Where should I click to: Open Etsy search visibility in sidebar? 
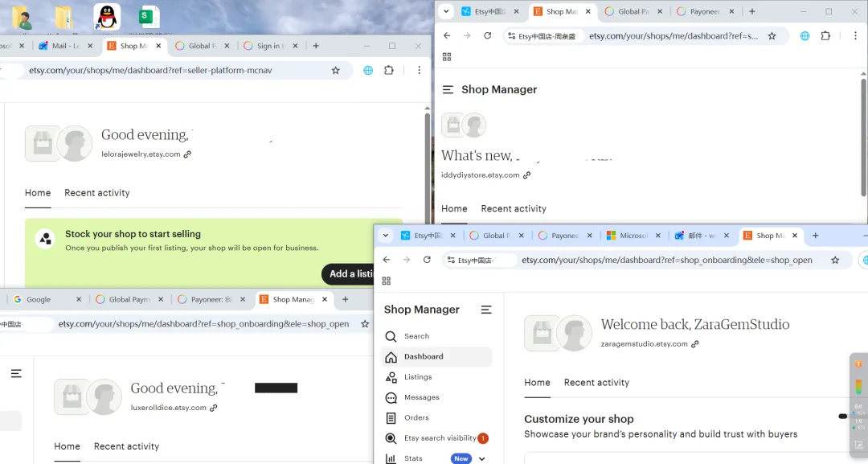coord(436,438)
